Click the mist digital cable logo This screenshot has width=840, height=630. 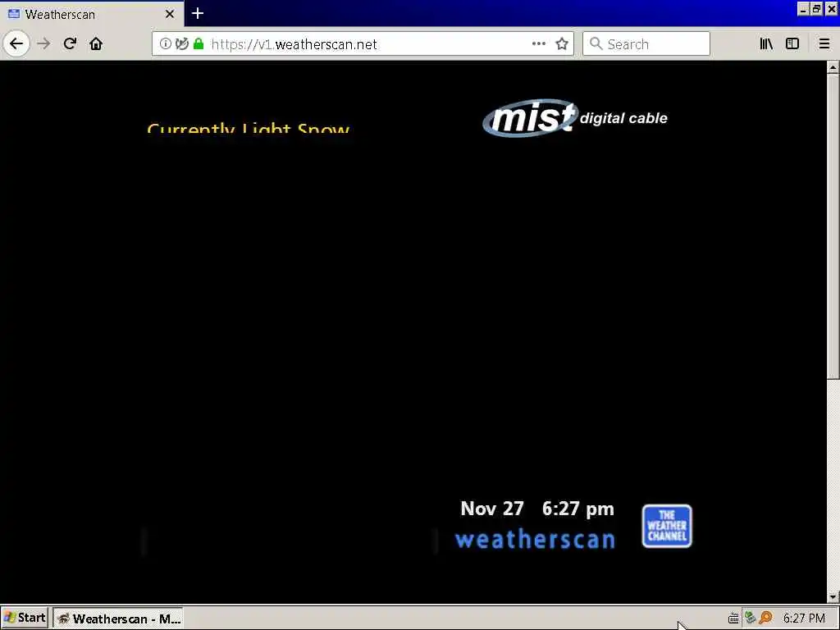point(575,118)
